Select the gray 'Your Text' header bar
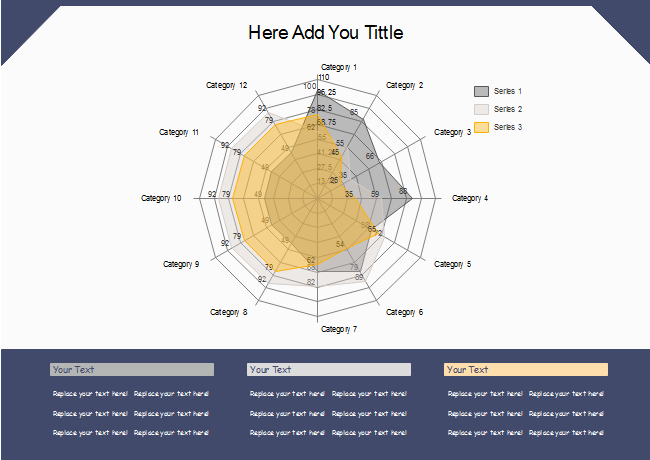The image size is (650, 460). [x=132, y=369]
